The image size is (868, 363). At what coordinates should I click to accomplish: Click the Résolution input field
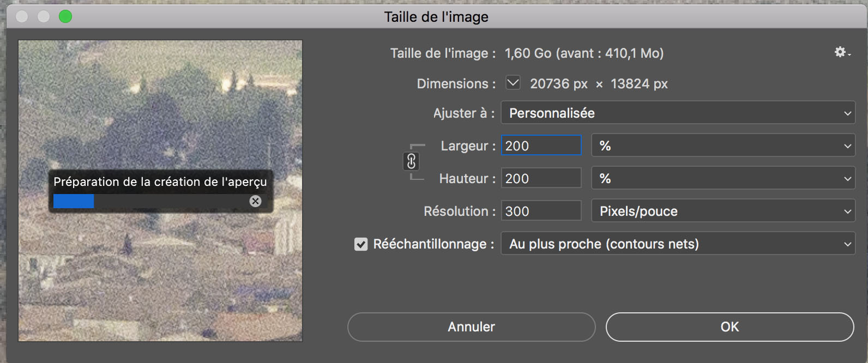point(541,211)
